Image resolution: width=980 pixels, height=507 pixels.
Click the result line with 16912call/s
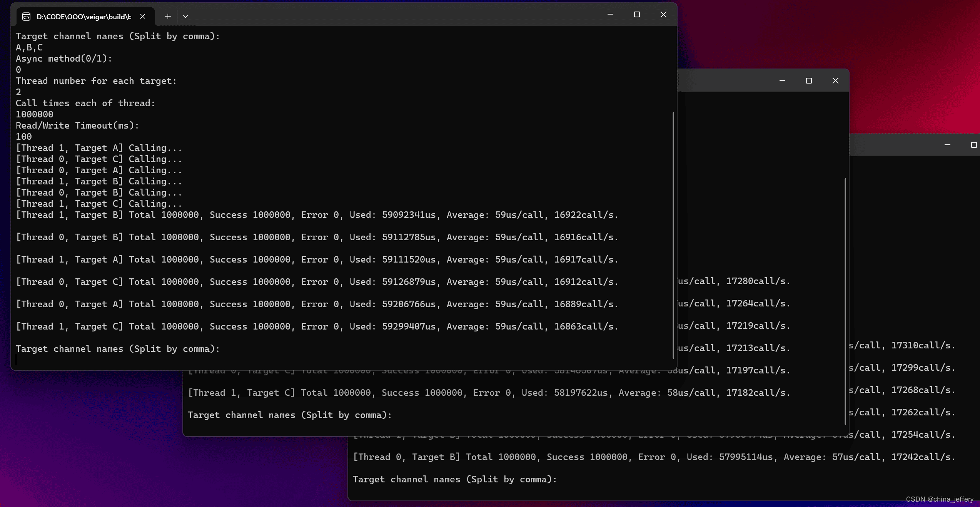317,282
